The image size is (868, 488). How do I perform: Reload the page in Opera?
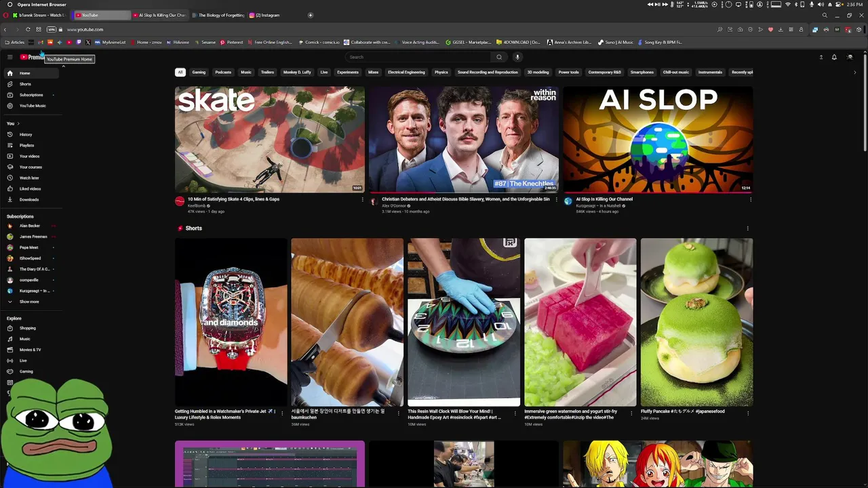(28, 29)
